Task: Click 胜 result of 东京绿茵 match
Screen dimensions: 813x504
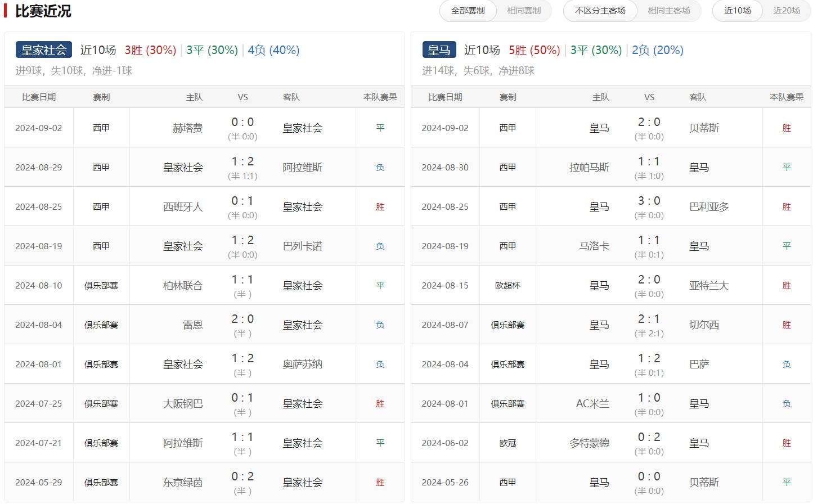Action: tap(380, 483)
